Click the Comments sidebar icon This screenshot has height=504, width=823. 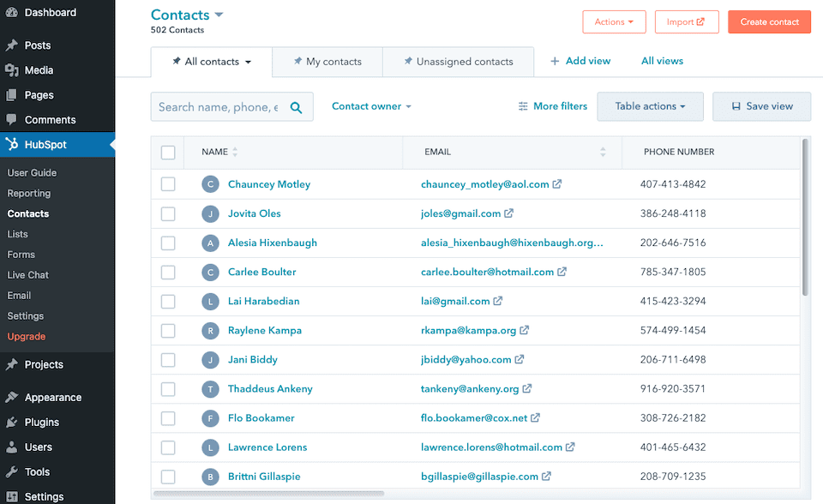click(x=12, y=120)
